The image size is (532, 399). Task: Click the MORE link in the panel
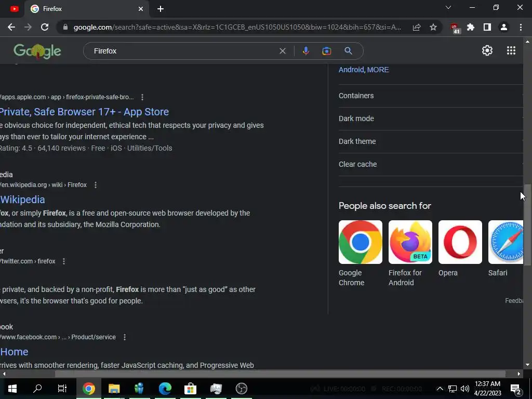(x=378, y=70)
